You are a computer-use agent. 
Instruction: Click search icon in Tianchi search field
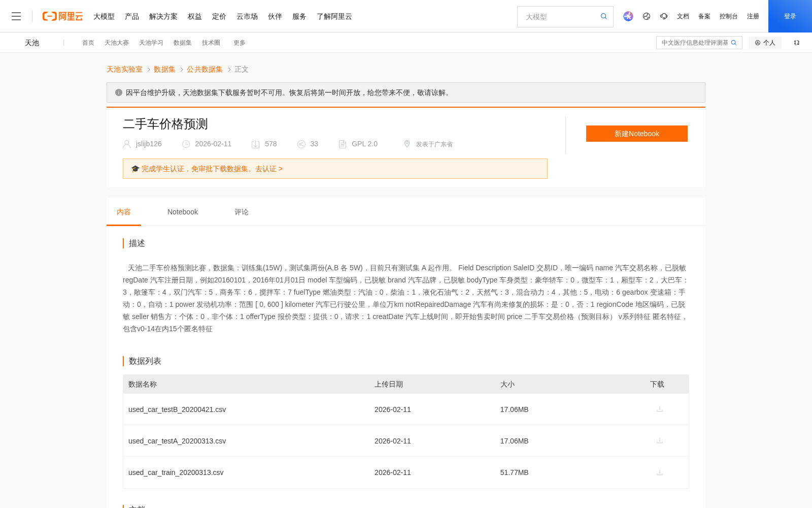point(734,43)
